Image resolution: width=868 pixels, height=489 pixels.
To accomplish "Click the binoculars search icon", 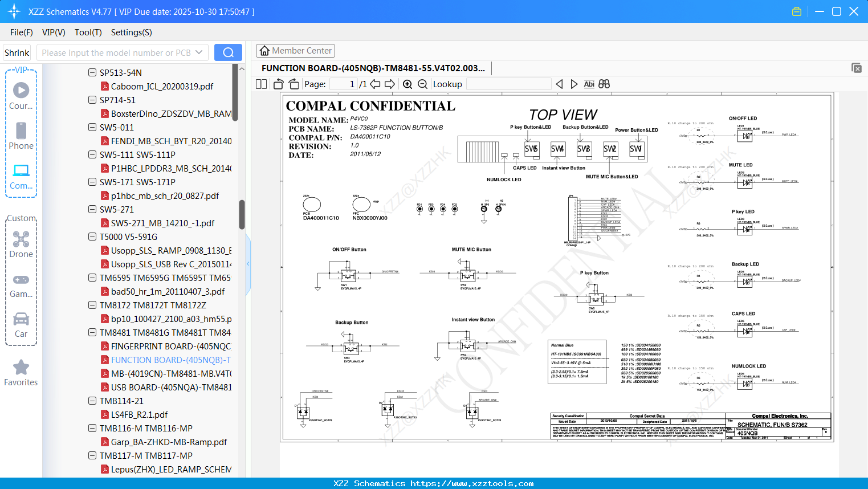I will pyautogui.click(x=604, y=84).
